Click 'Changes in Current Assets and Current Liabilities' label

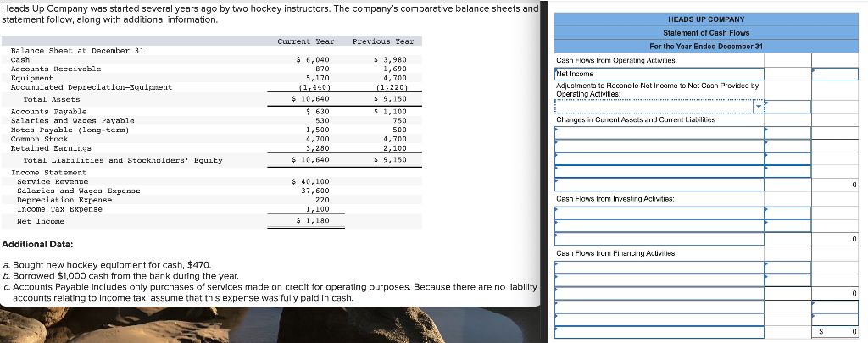[636, 119]
